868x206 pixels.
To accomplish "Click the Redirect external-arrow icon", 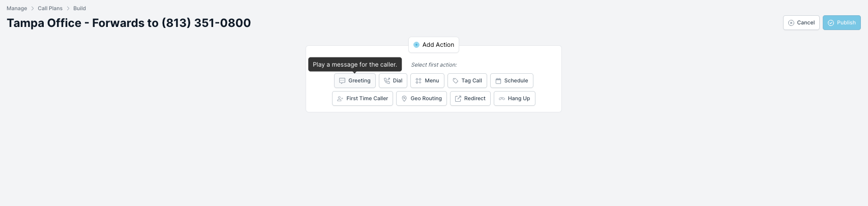I will (458, 99).
